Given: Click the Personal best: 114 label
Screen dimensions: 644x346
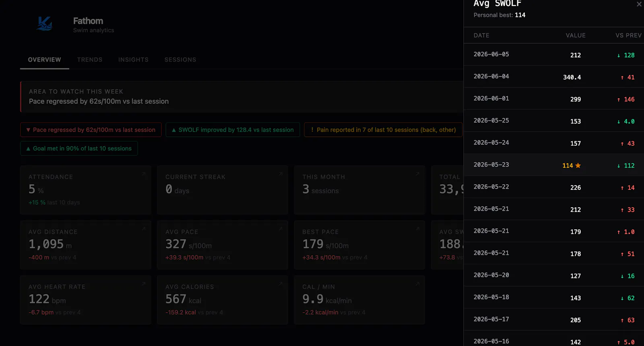Looking at the screenshot, I should click(500, 15).
